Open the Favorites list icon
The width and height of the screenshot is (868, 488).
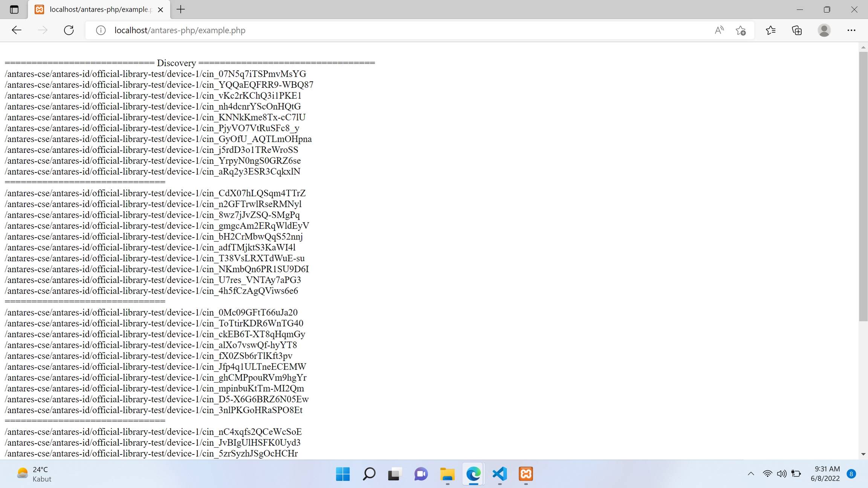tap(771, 30)
